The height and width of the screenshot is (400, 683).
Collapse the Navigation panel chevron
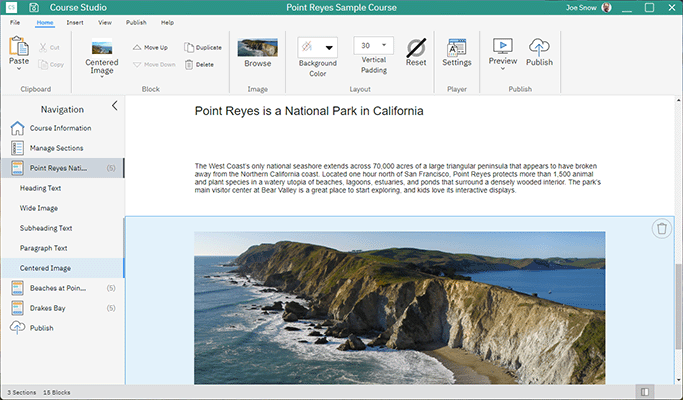115,106
